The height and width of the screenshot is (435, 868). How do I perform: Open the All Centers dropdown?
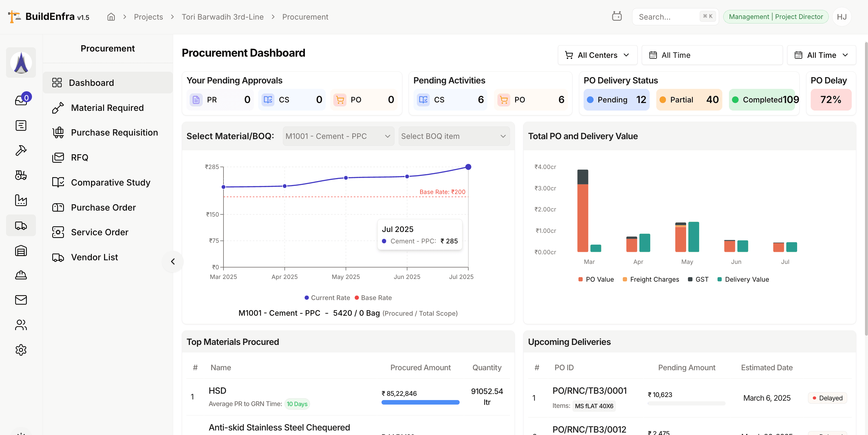[597, 55]
